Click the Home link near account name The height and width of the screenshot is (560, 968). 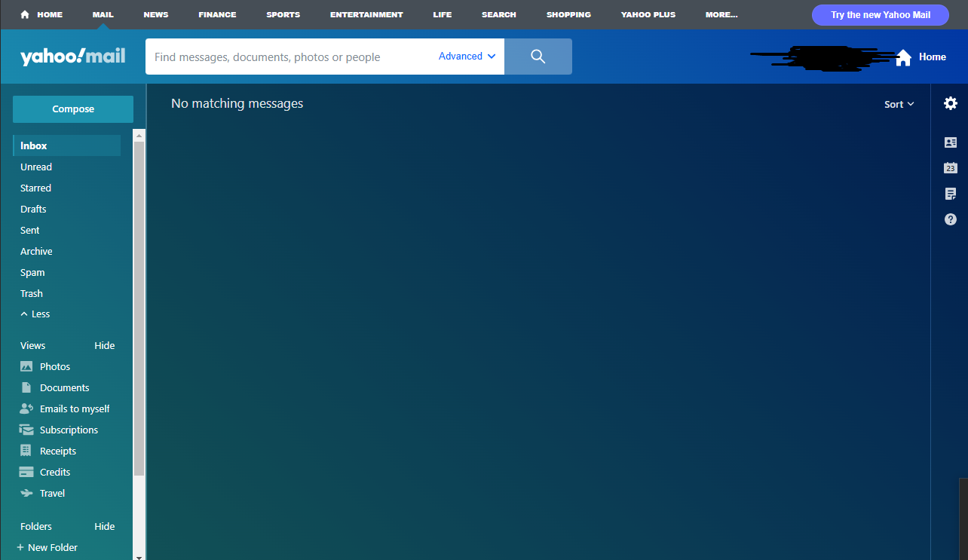click(933, 57)
